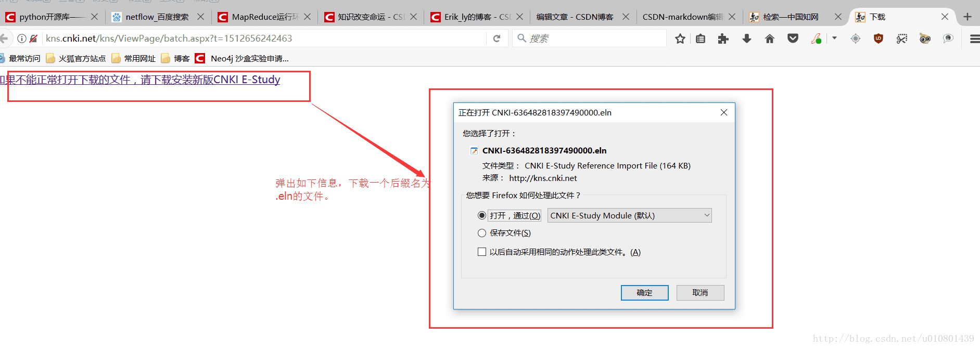Click the CNKI-636482818397490000.eln file name
Image resolution: width=980 pixels, height=349 pixels.
click(544, 151)
